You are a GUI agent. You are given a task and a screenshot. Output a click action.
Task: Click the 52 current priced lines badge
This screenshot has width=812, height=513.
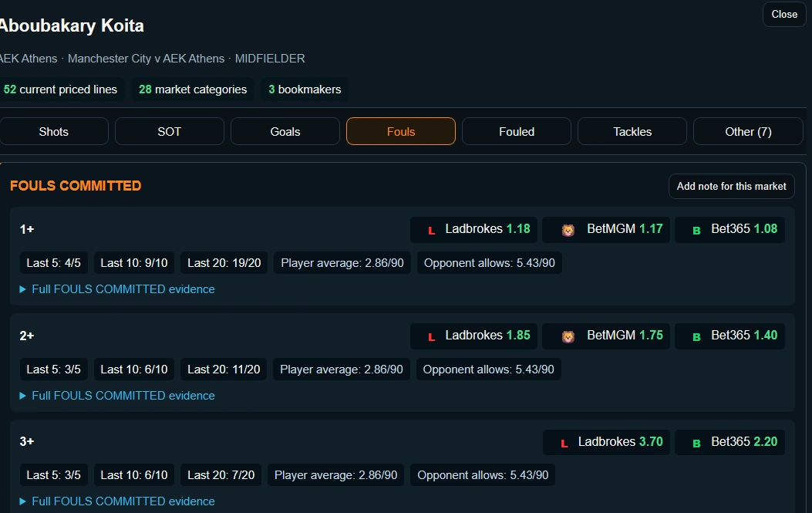click(x=61, y=89)
